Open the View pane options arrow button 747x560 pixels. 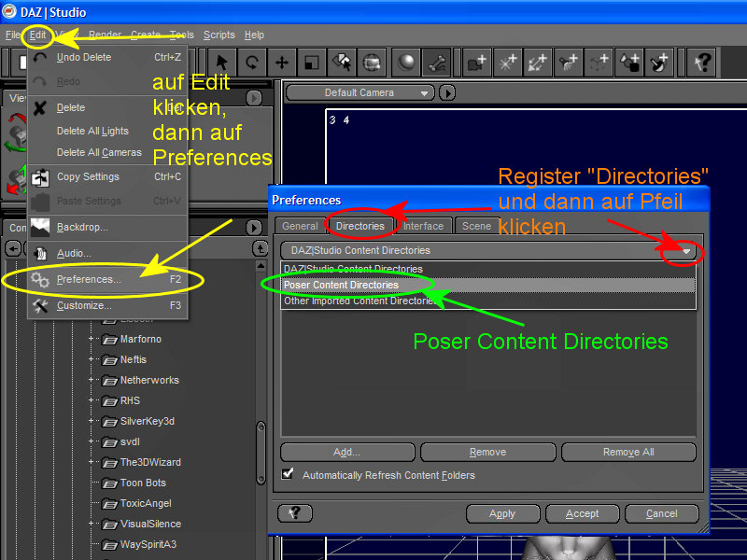[x=254, y=98]
